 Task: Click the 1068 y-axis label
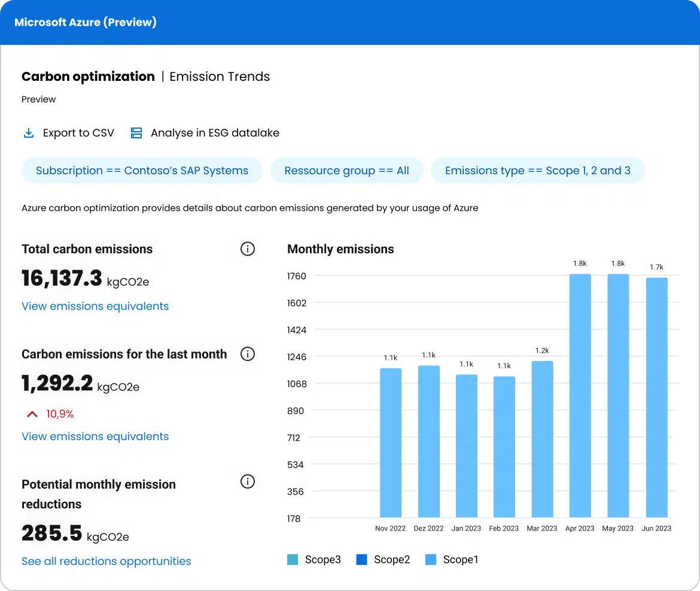pyautogui.click(x=297, y=384)
